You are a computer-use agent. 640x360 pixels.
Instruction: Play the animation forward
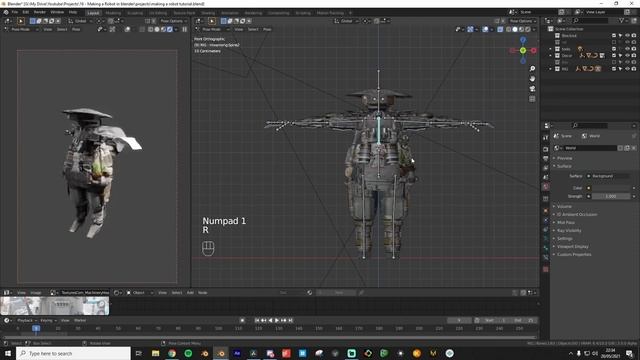(277, 320)
